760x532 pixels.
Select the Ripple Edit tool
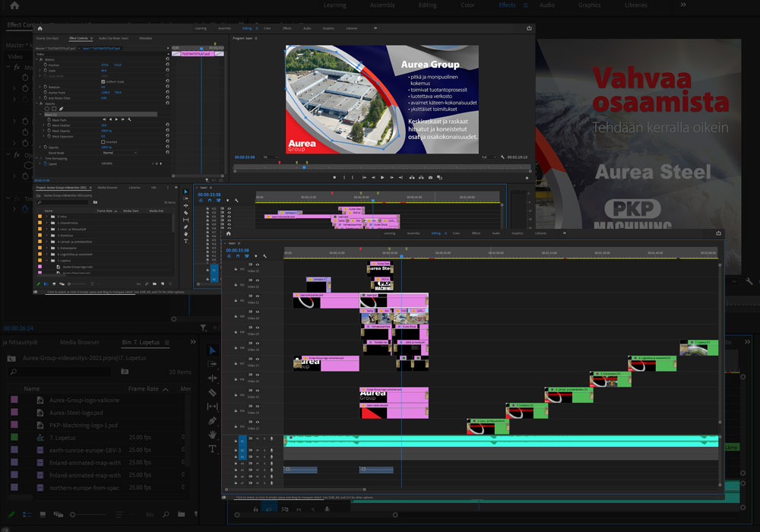[213, 378]
